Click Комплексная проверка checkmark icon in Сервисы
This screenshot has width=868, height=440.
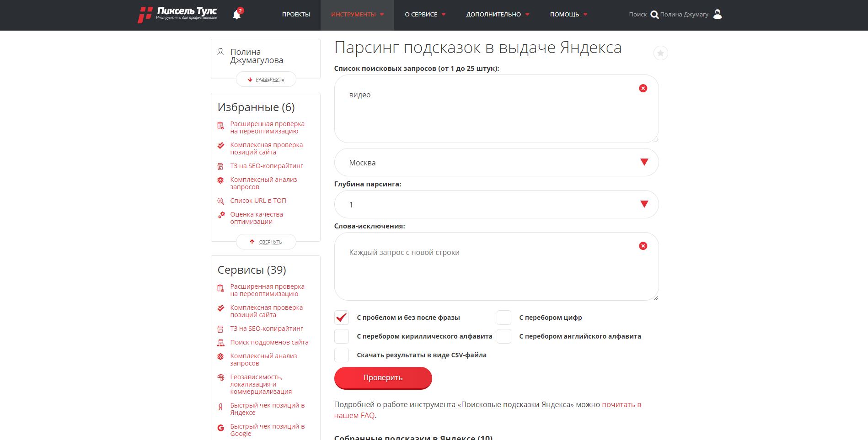(220, 308)
